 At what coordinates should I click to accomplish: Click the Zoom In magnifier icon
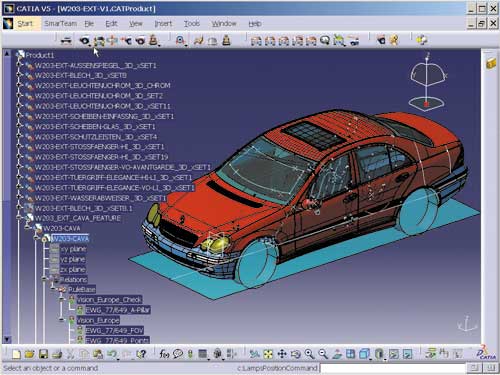pos(309,354)
